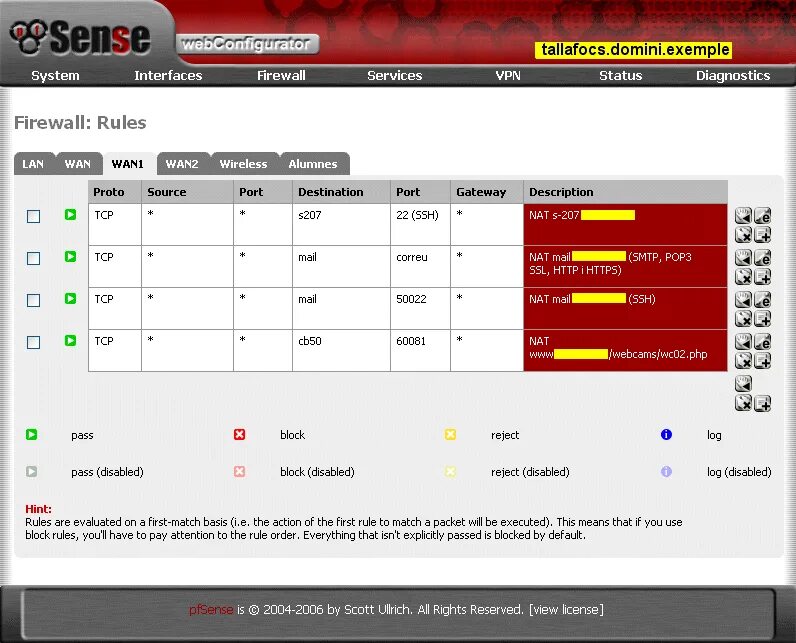The height and width of the screenshot is (643, 796).
Task: Click the pfSense link in the footer
Action: (211, 610)
